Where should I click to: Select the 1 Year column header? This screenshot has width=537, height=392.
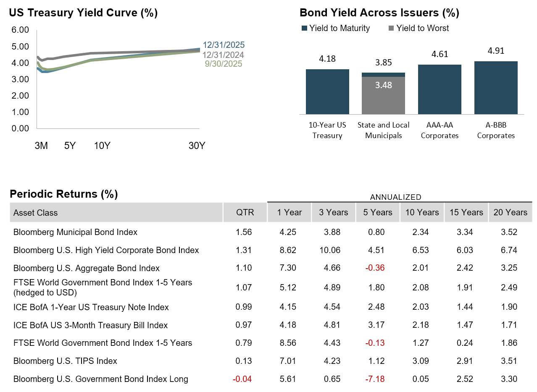pyautogui.click(x=290, y=212)
